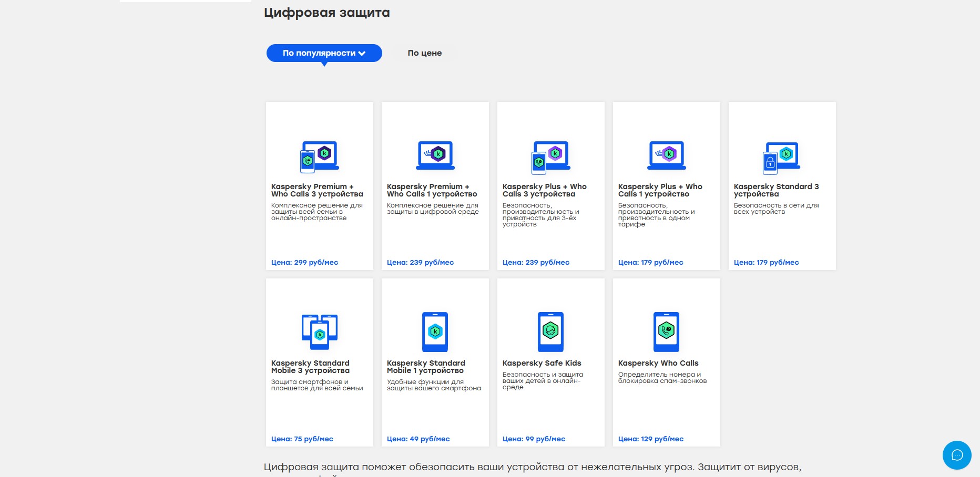Click the Kaspersky Plus + Who Calls 3 устройства icon
Image resolution: width=980 pixels, height=477 pixels.
551,157
